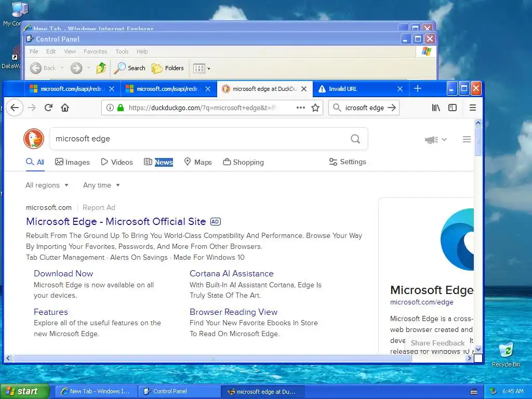Switch to Invalid URL tab
The width and height of the screenshot is (532, 399).
(355, 89)
